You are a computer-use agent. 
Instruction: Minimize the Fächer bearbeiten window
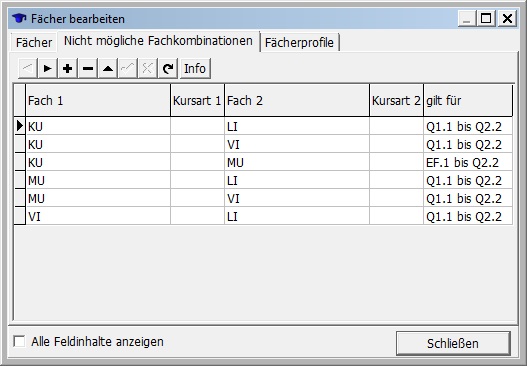pyautogui.click(x=467, y=18)
